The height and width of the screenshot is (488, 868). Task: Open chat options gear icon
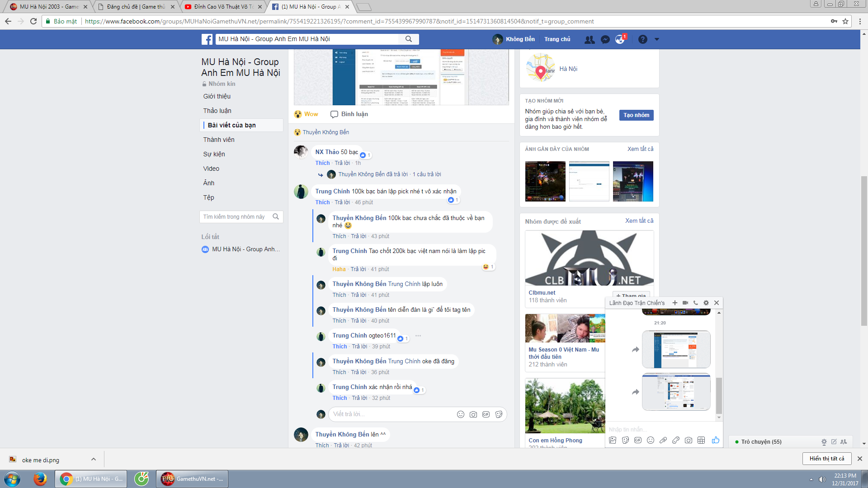coord(706,303)
